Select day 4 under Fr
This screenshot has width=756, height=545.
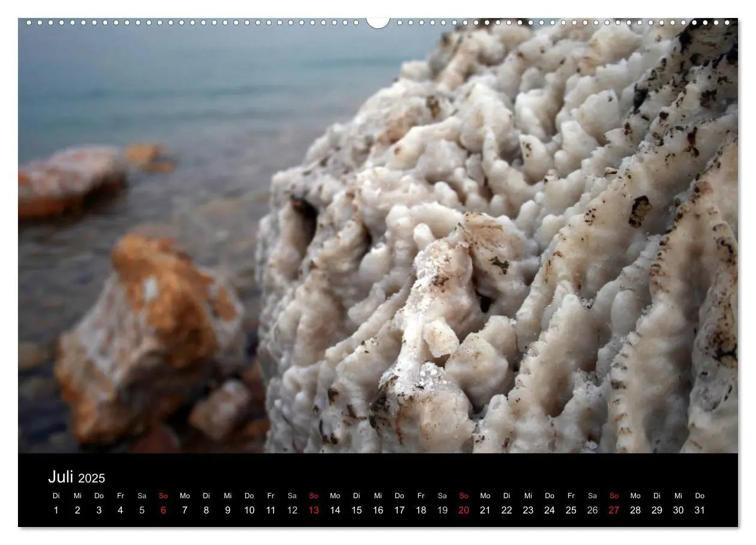pyautogui.click(x=121, y=510)
